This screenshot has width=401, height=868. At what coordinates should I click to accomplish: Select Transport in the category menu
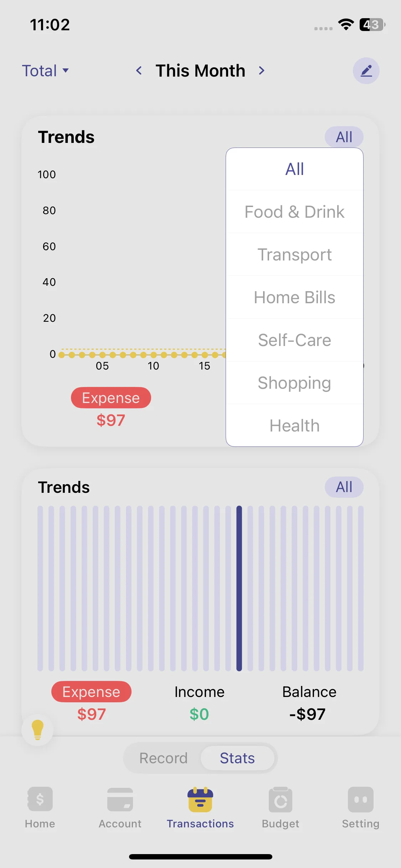point(294,254)
